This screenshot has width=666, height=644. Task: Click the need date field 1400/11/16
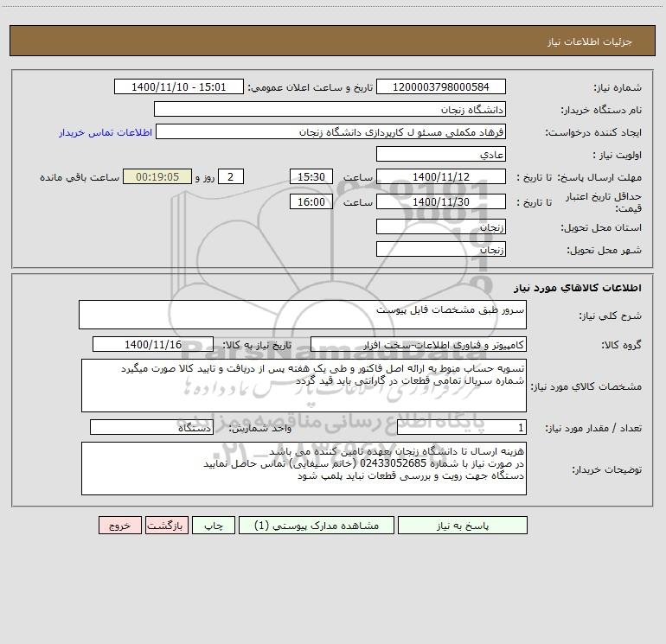pyautogui.click(x=153, y=344)
